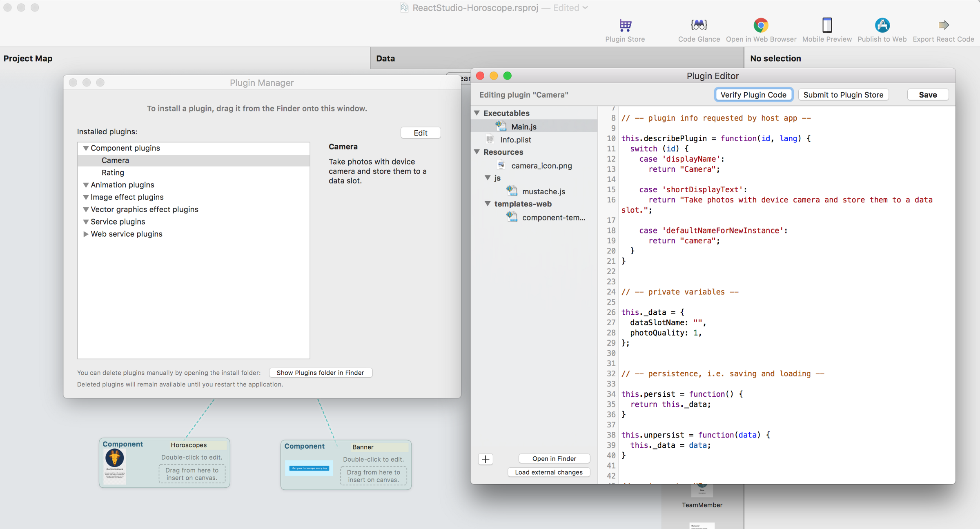
Task: Click the document title Edited dropdown
Action: point(585,8)
